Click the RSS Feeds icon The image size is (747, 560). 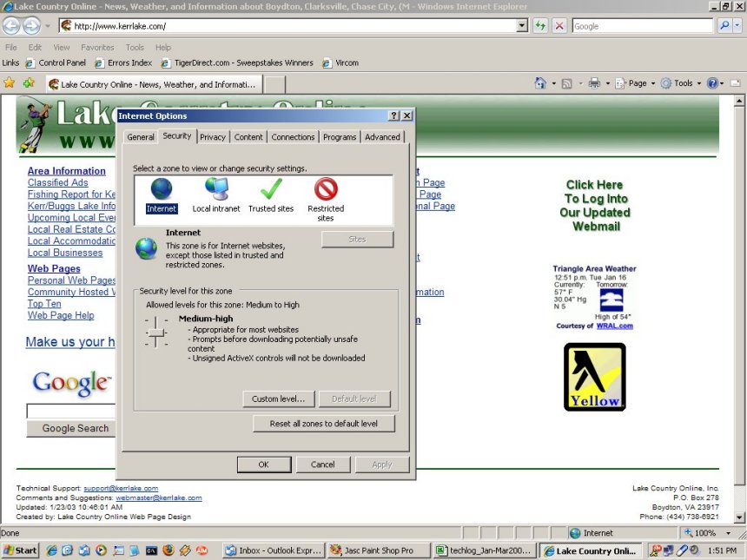[567, 84]
